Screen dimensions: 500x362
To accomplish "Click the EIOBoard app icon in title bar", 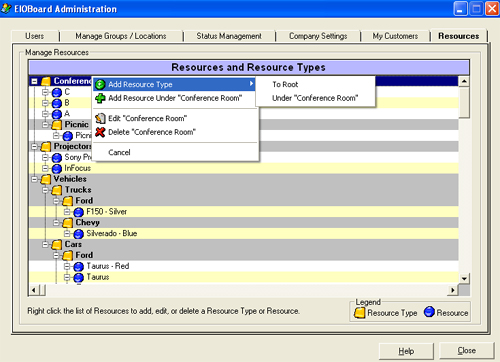I will [6, 8].
